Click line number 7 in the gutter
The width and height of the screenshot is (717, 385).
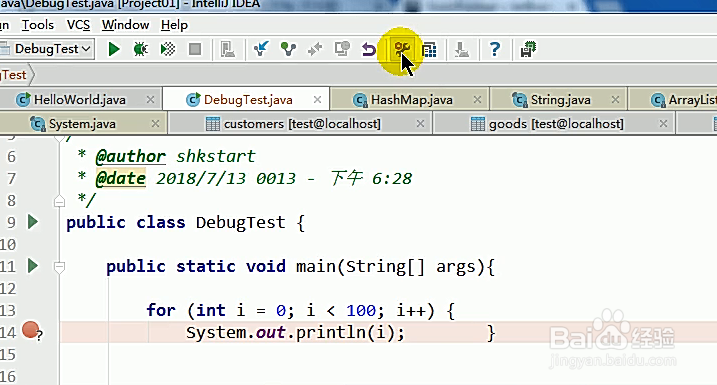click(x=11, y=179)
